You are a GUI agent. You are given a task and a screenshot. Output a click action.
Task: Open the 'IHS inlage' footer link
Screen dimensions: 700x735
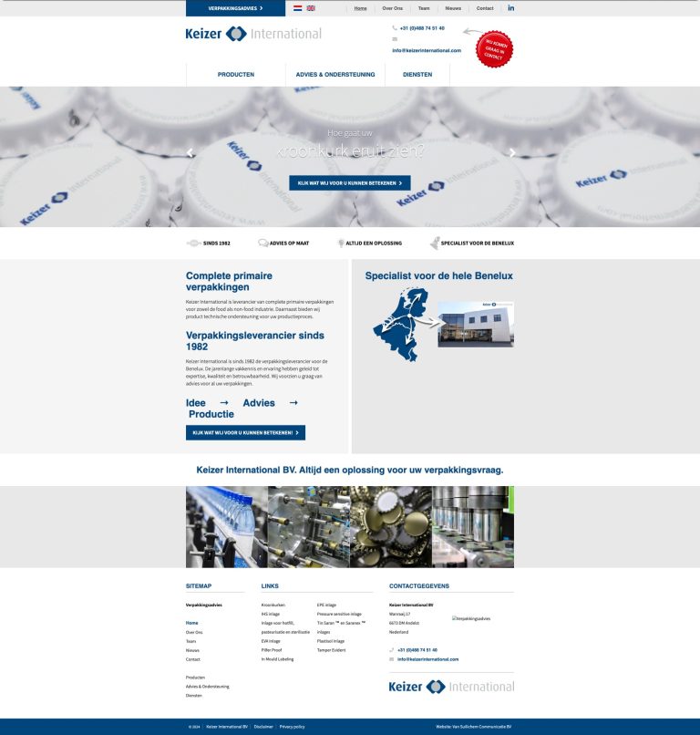[x=271, y=614]
